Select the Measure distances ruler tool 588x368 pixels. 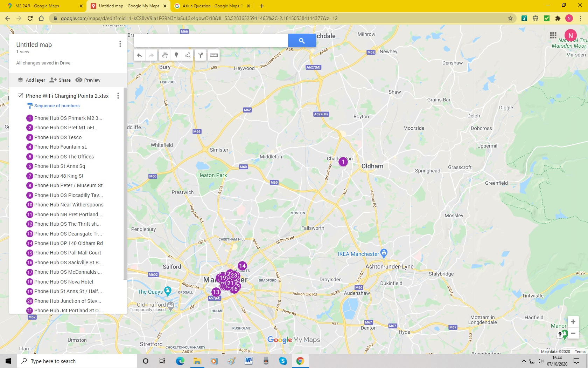[214, 55]
